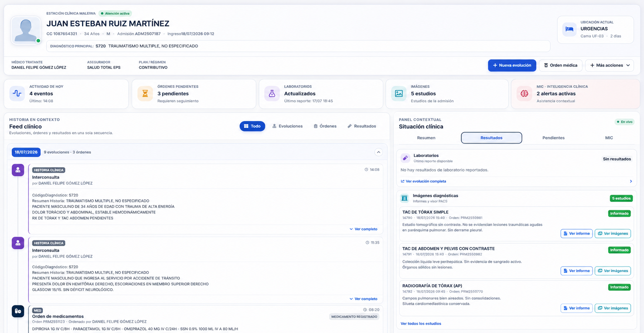Click the Imágenes diagnósticas panel icon
Screen dimensions: 644x333
pos(405,198)
